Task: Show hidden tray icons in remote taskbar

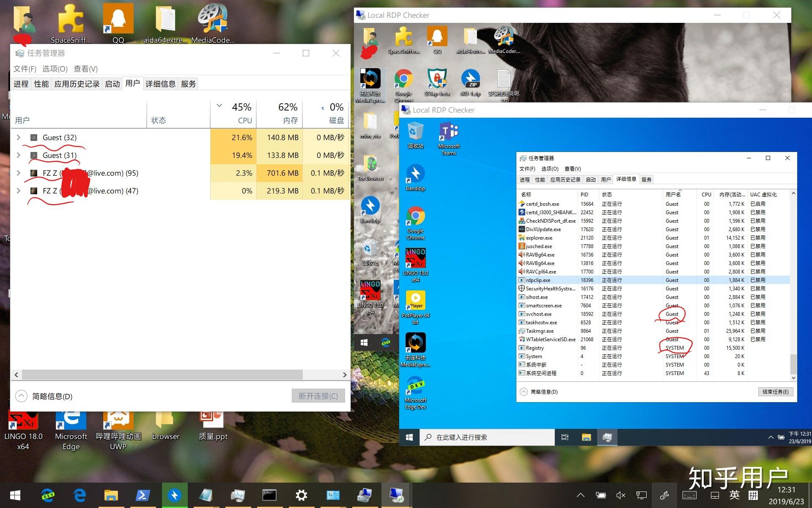Action: (x=771, y=437)
